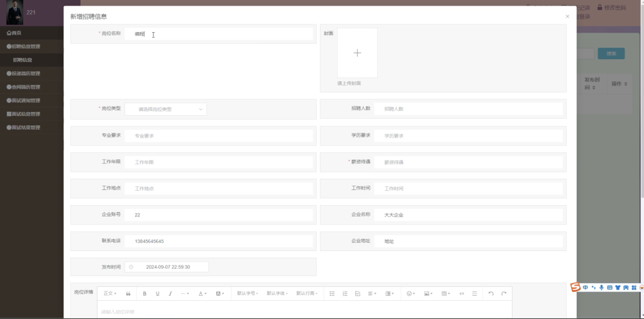
Task: Click the 工作年限 input field
Action: click(218, 162)
